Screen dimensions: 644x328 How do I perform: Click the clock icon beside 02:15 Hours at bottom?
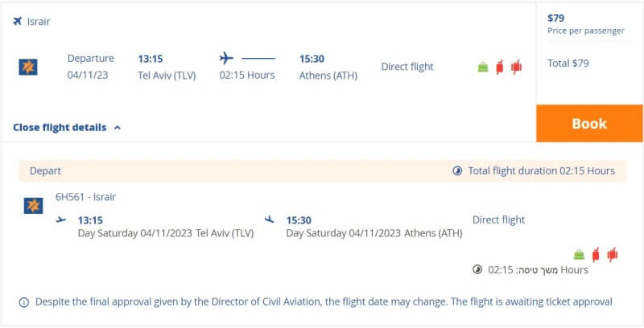(x=477, y=269)
